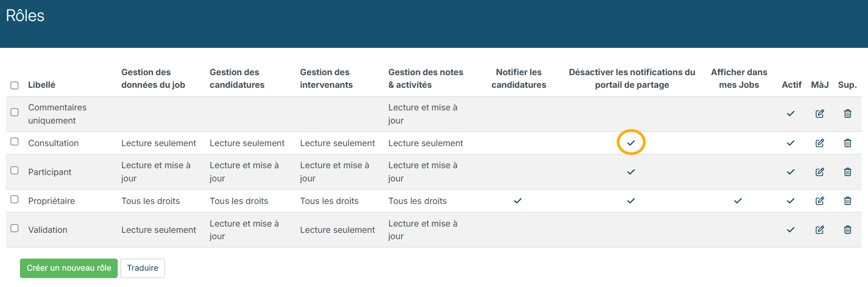Click trash icon for Consultation role
The height and width of the screenshot is (287, 868).
pyautogui.click(x=848, y=143)
